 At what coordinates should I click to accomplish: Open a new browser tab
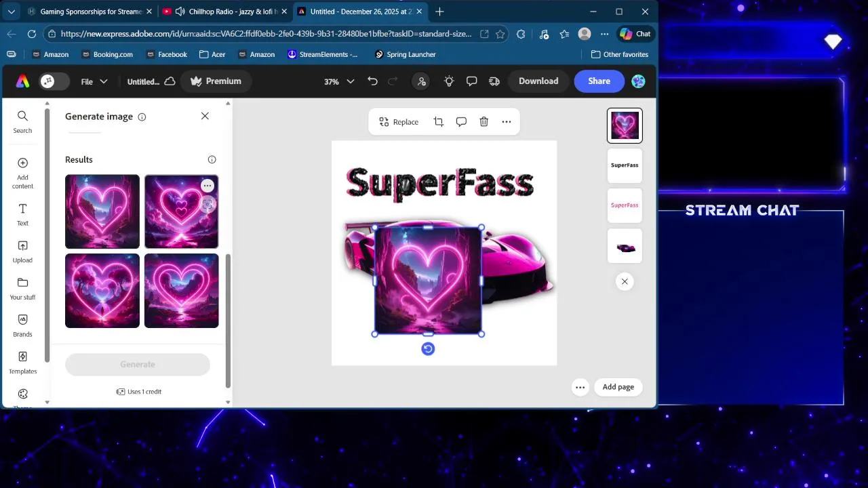click(439, 12)
